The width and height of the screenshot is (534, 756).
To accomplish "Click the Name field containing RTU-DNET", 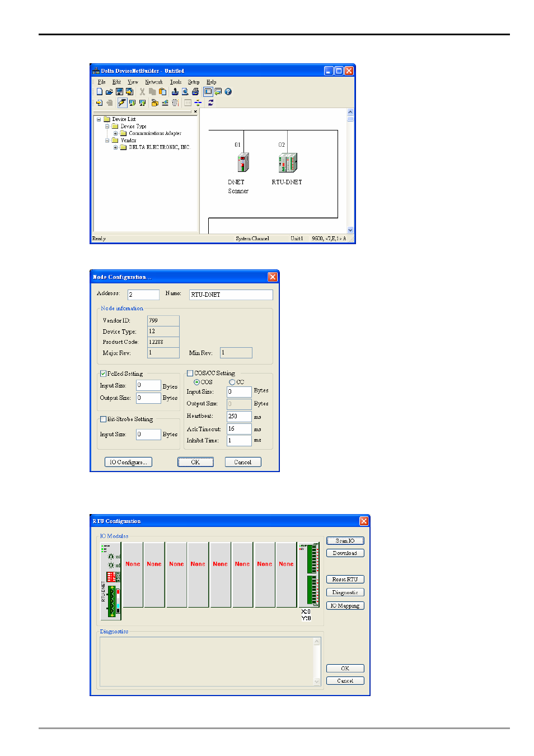I will [231, 295].
